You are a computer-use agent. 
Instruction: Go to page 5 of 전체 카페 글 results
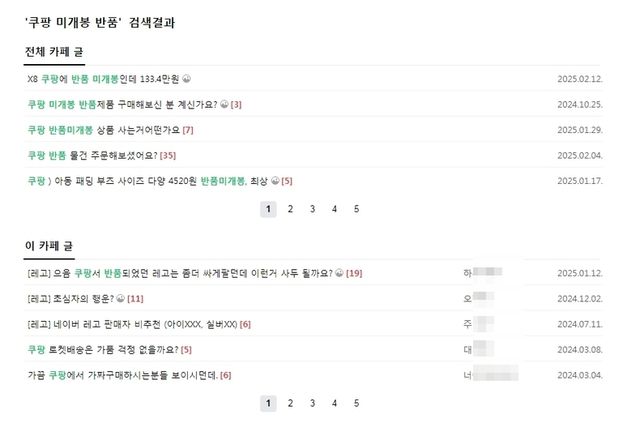[356, 209]
